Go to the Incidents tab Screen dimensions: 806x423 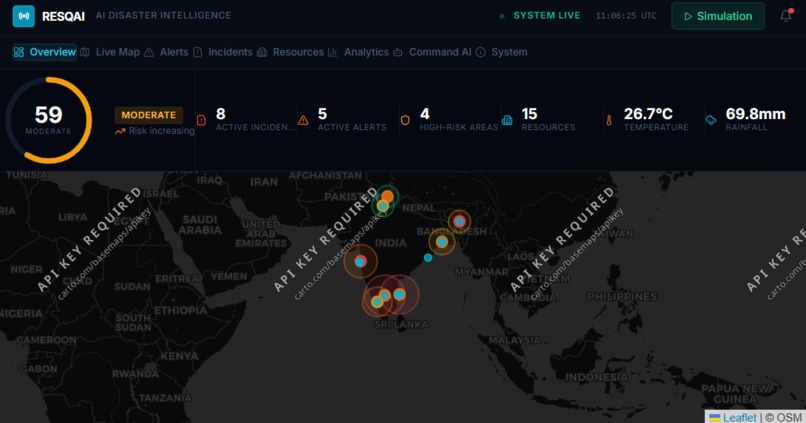point(223,52)
